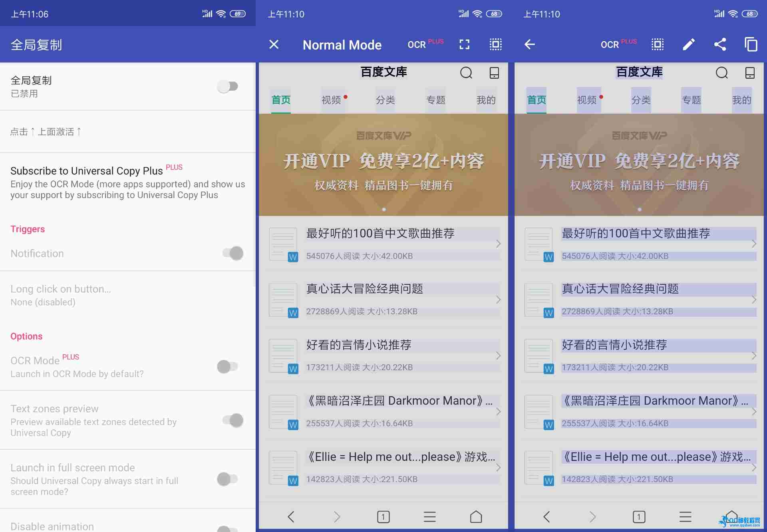Expand chevron for 最好听的100首中文歌曲推荐 right panel

(x=754, y=244)
